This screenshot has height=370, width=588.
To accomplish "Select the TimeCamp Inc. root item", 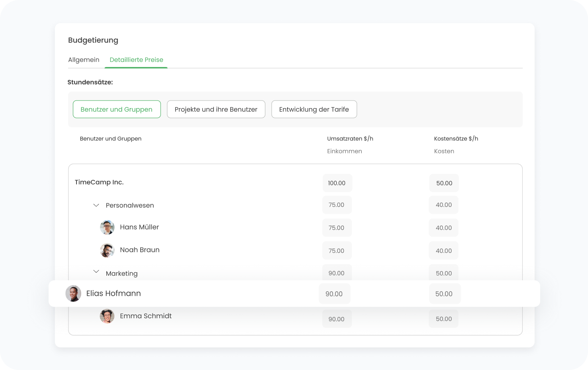I will point(99,182).
